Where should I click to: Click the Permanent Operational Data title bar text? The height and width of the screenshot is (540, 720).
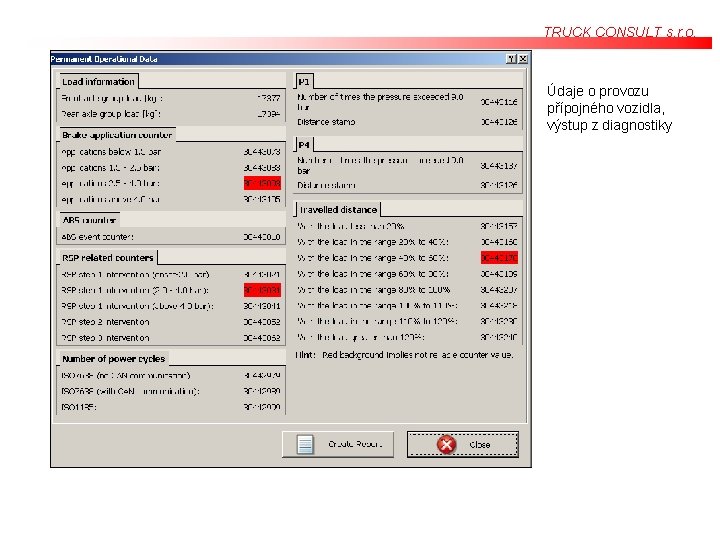coord(104,59)
